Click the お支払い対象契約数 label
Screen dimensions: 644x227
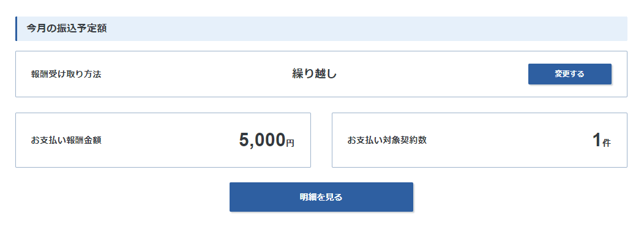(x=387, y=140)
